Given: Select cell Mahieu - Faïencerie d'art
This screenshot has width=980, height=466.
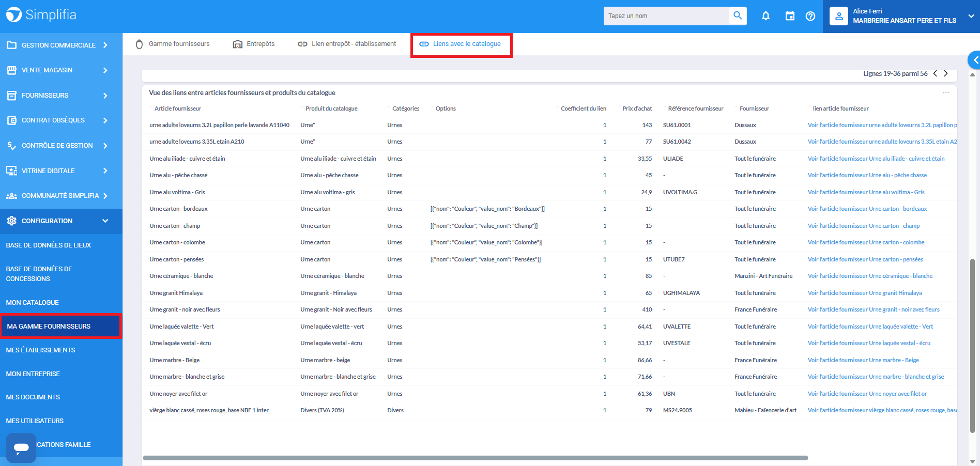Looking at the screenshot, I should (x=765, y=410).
